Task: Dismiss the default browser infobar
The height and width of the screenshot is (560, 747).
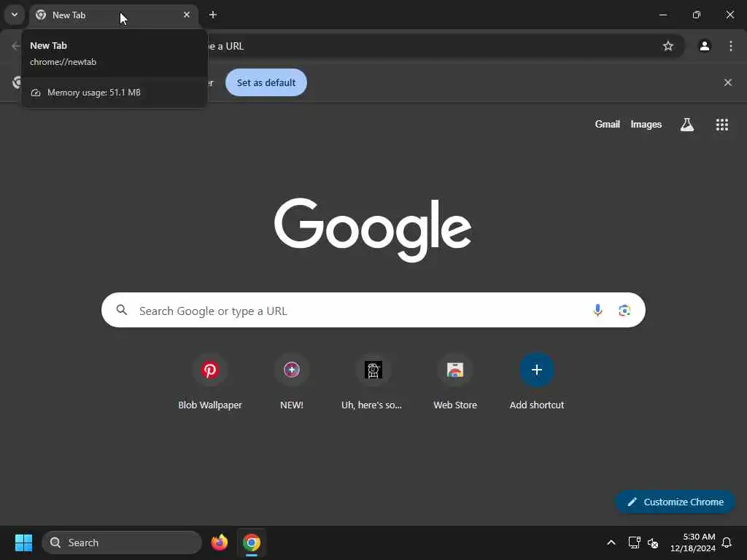Action: point(727,82)
